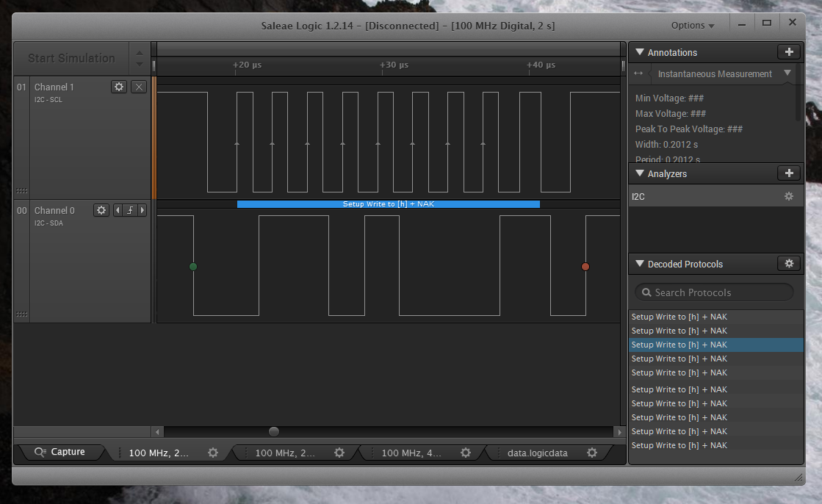Image resolution: width=822 pixels, height=504 pixels.
Task: Open settings gear of data.logicdata tab
Action: [592, 453]
